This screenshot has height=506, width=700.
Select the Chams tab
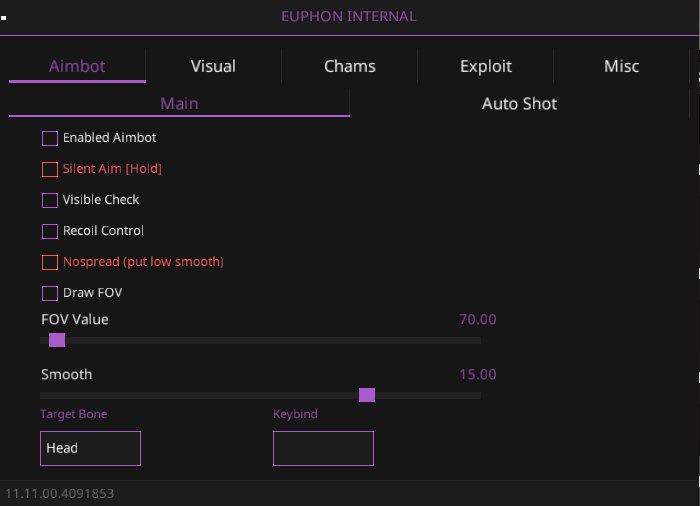point(350,67)
